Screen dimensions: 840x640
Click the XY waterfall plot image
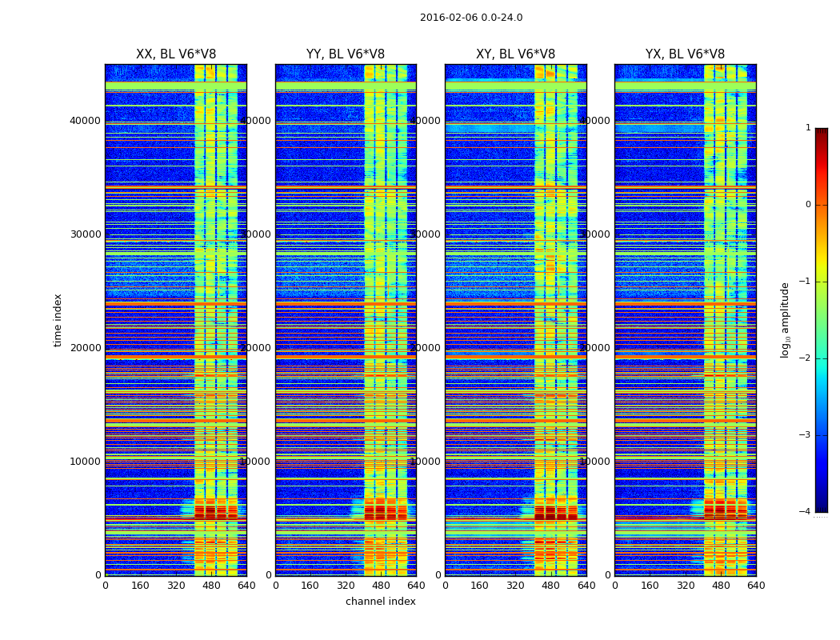[516, 320]
